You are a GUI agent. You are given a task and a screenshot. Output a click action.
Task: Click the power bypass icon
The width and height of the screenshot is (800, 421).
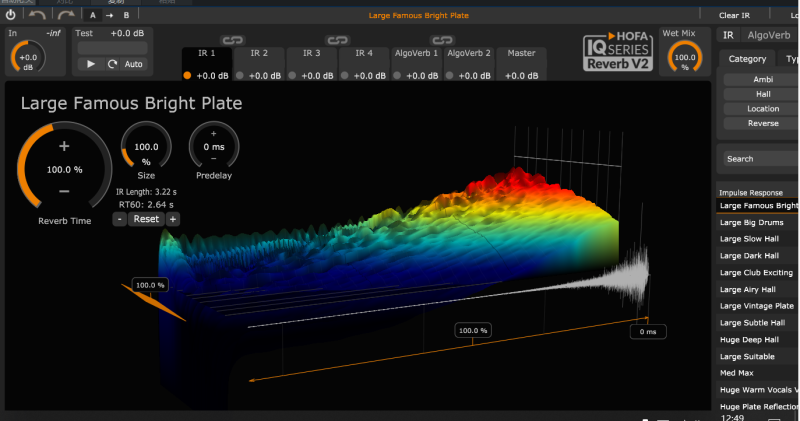11,15
